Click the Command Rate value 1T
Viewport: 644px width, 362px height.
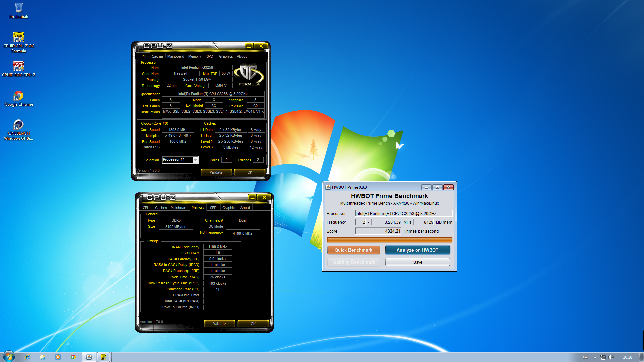pos(218,289)
